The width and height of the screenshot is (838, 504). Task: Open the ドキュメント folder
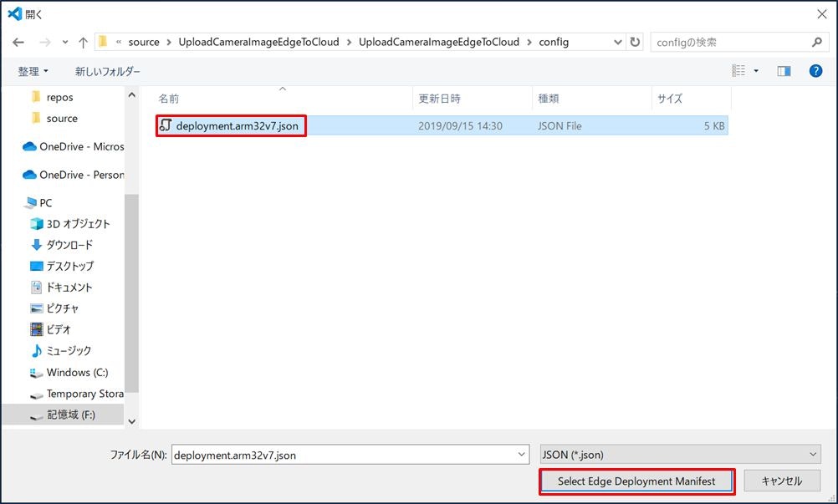[x=61, y=288]
